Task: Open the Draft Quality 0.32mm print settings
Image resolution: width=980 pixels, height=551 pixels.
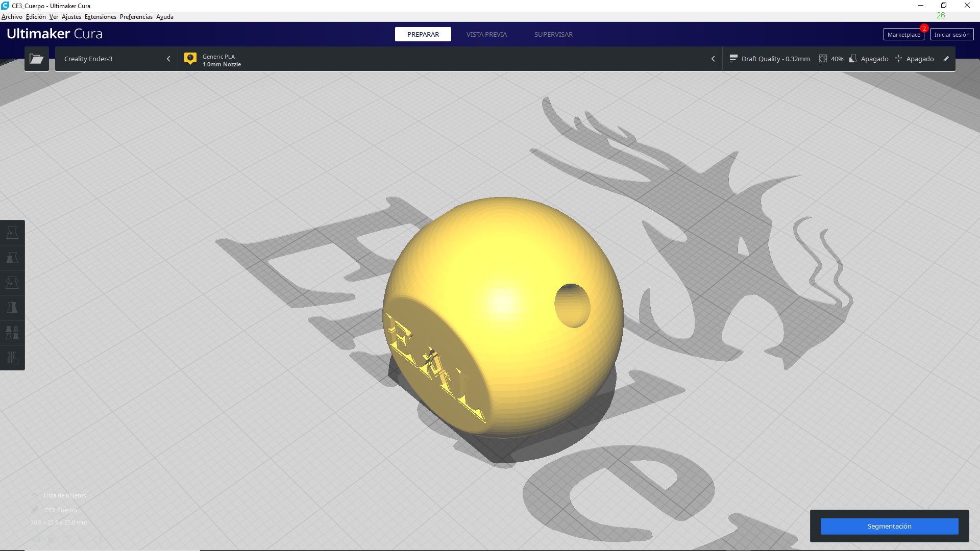Action: click(770, 59)
